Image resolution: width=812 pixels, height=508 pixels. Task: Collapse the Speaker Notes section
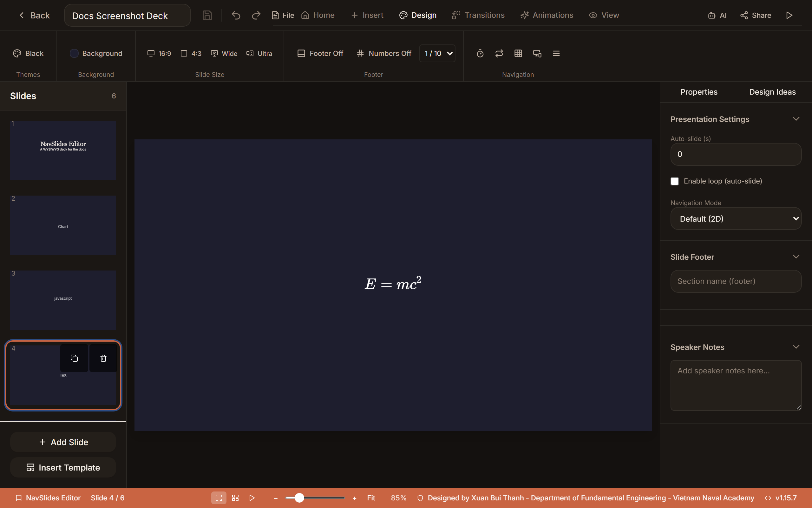[796, 347]
